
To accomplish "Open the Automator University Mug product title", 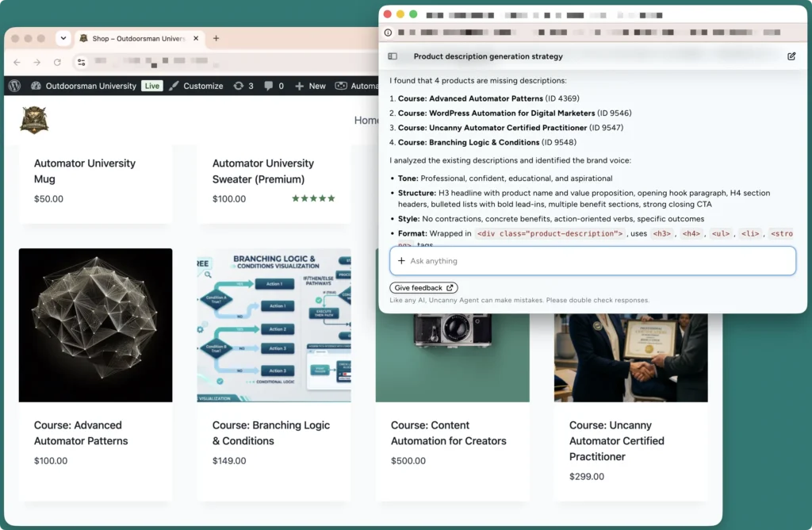I will [x=84, y=171].
